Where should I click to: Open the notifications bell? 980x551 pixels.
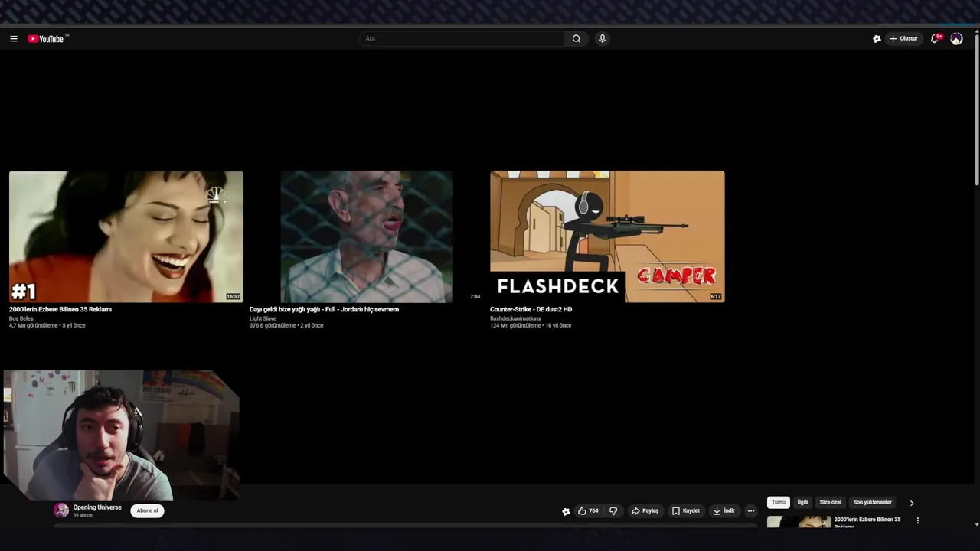click(x=935, y=39)
